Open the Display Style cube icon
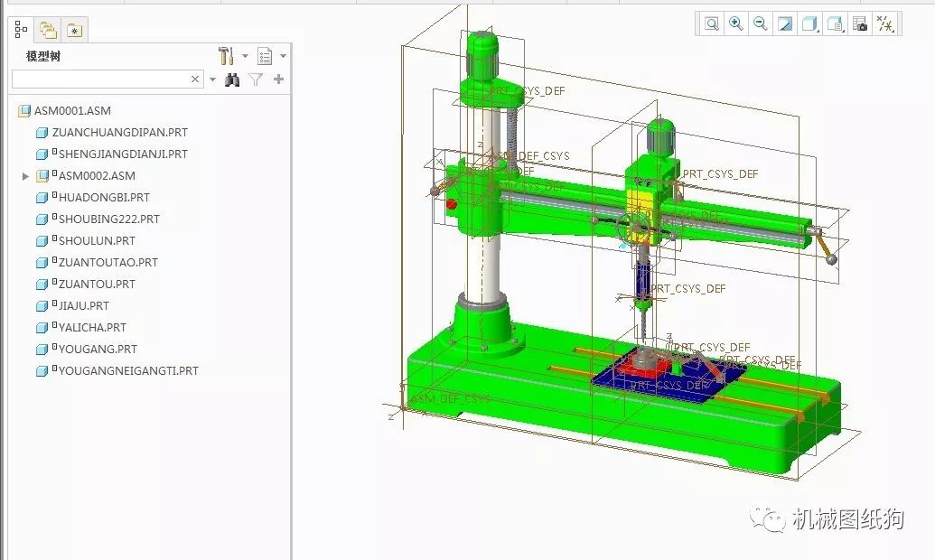The width and height of the screenshot is (935, 560). pos(809,23)
